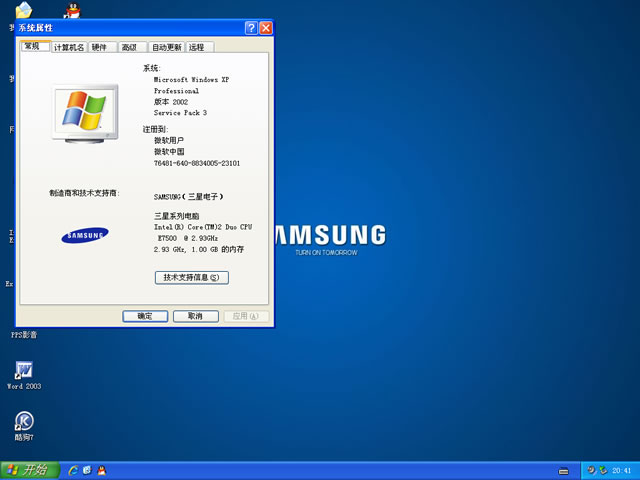The height and width of the screenshot is (480, 640).
Task: Launch Internet Explorer from quick launch
Action: [73, 470]
